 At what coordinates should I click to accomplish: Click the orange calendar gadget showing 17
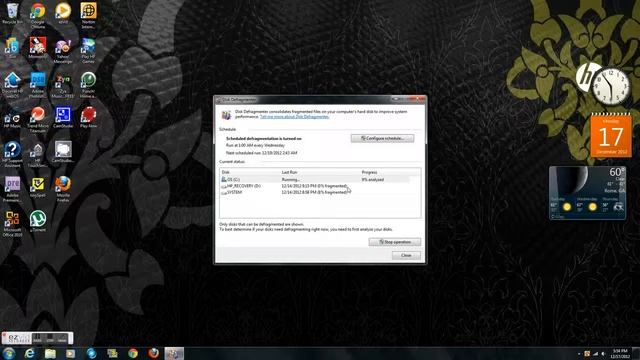[x=611, y=136]
